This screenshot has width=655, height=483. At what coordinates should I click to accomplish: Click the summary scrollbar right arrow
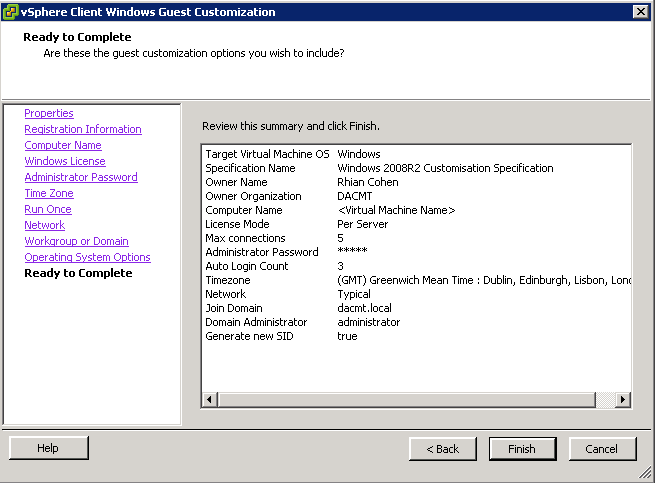click(x=622, y=399)
